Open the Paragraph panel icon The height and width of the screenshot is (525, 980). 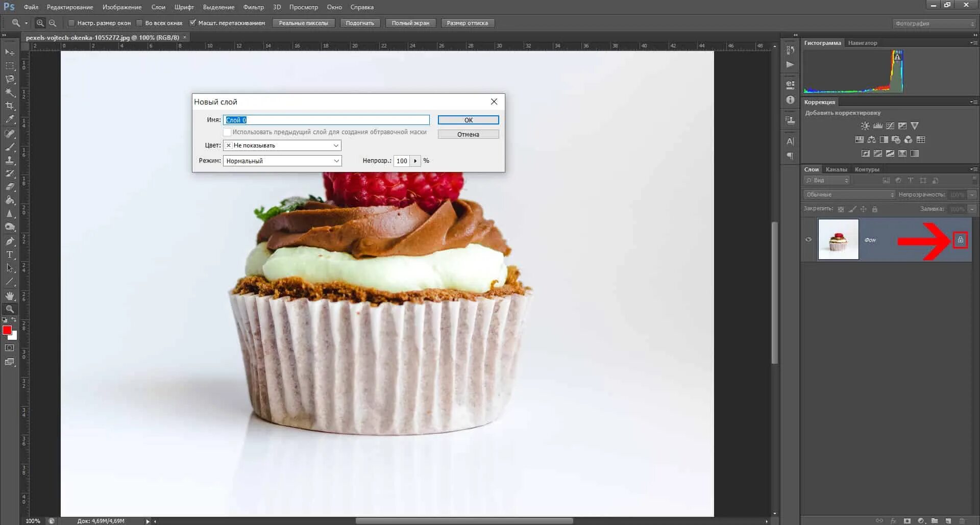[790, 156]
